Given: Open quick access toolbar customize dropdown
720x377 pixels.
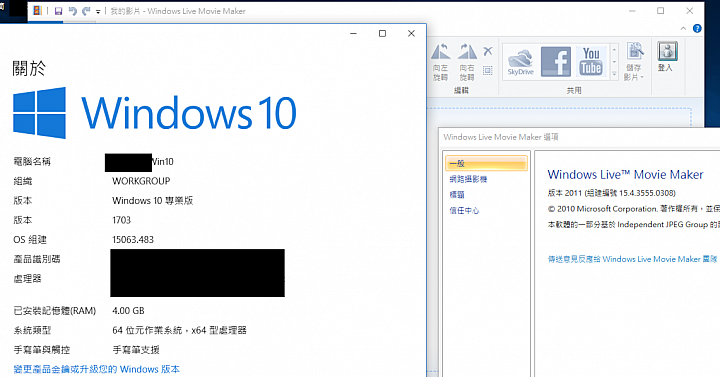Looking at the screenshot, I should [98, 11].
